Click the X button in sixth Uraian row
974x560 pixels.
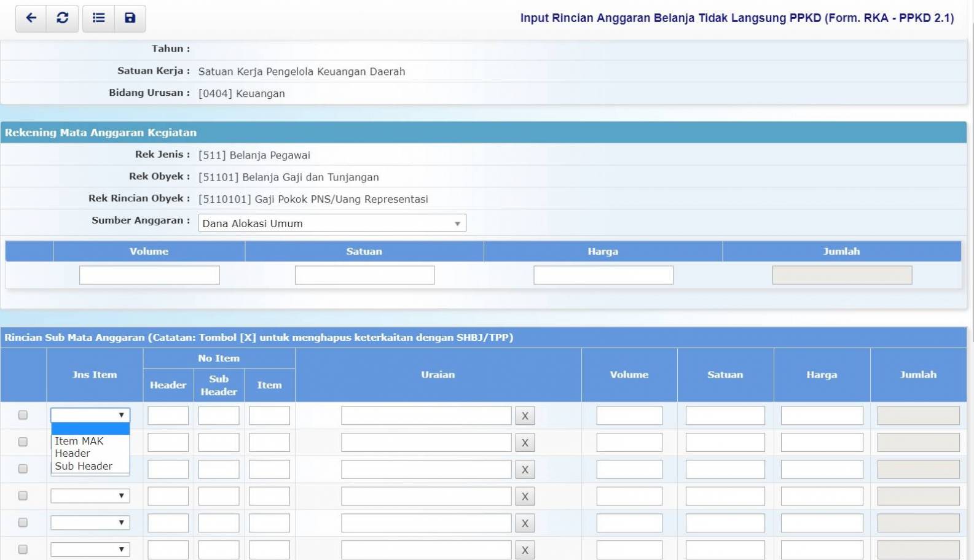[525, 550]
